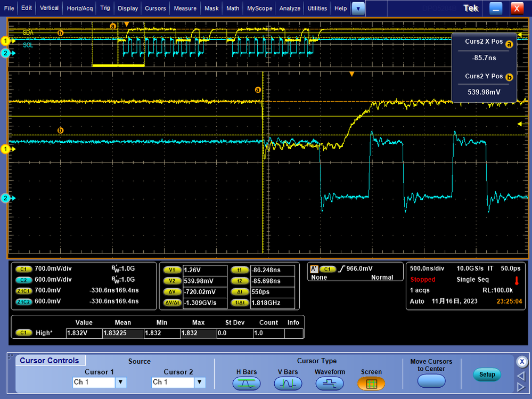Click the trigger A' indicator icon
532x399 pixels.
[x=314, y=269]
